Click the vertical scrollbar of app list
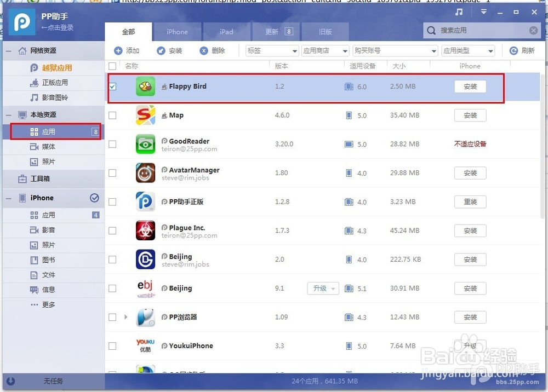 543,147
